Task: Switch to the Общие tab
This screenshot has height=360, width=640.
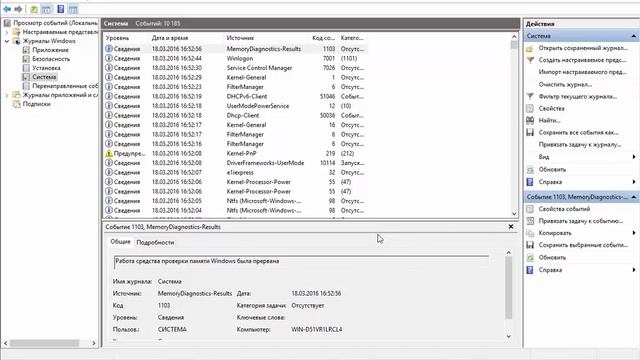Action: click(x=120, y=242)
